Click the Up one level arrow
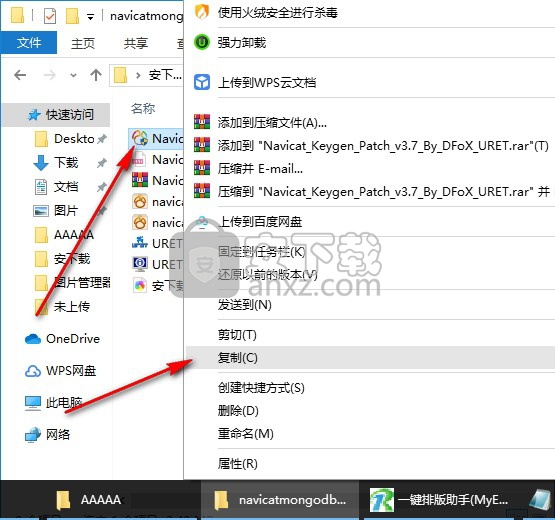555x520 pixels. point(96,75)
